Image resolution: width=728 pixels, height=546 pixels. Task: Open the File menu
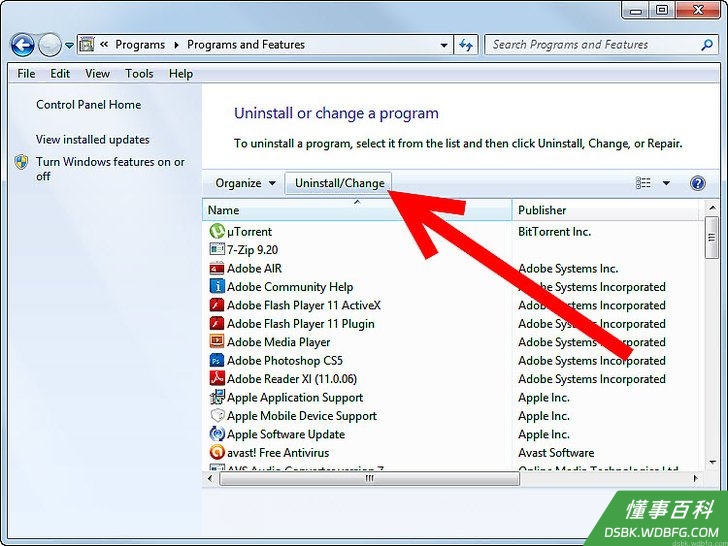pos(26,73)
